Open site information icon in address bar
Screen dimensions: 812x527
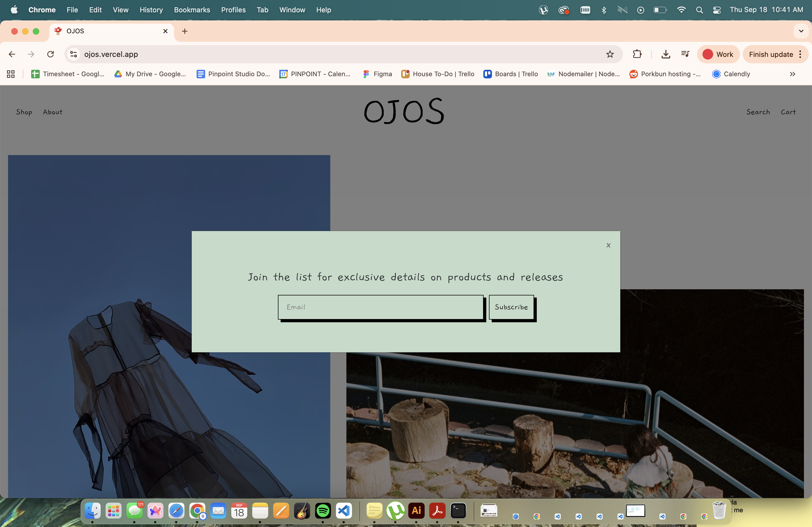[74, 54]
